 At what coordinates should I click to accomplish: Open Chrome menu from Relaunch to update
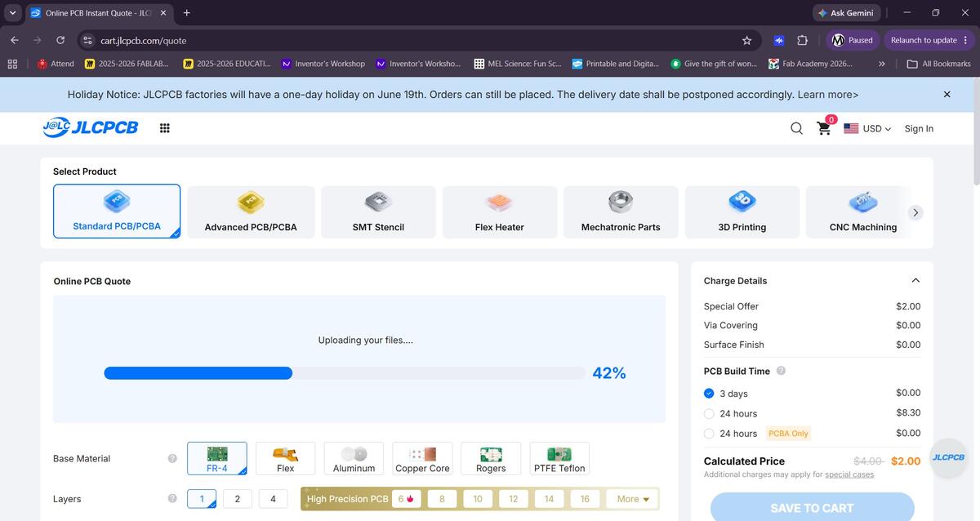point(929,40)
